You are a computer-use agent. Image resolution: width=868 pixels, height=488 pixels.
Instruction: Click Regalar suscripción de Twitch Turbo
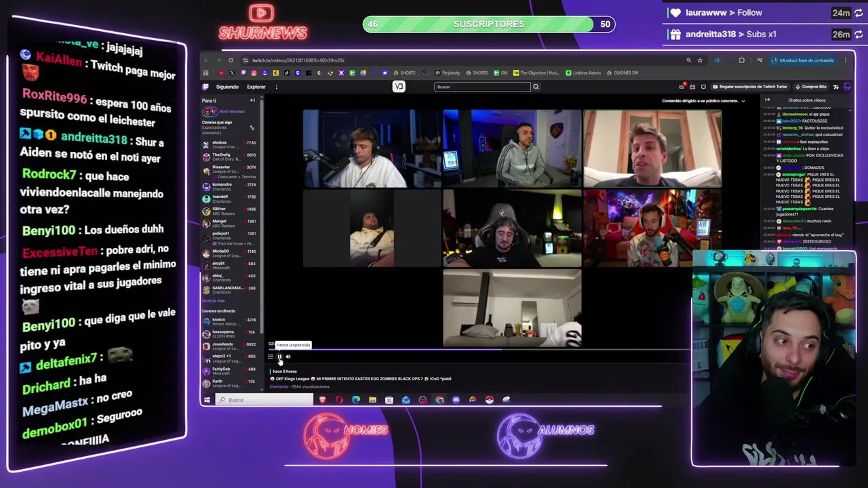pos(749,87)
